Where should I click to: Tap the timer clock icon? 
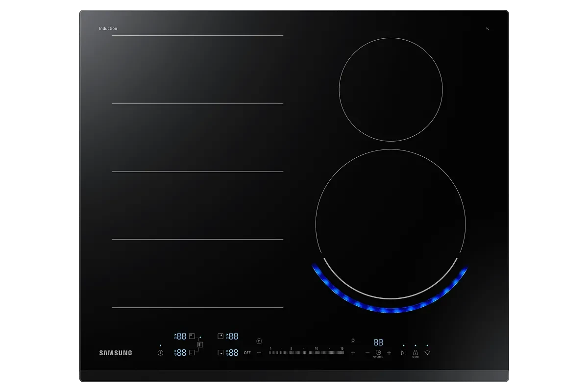point(378,352)
